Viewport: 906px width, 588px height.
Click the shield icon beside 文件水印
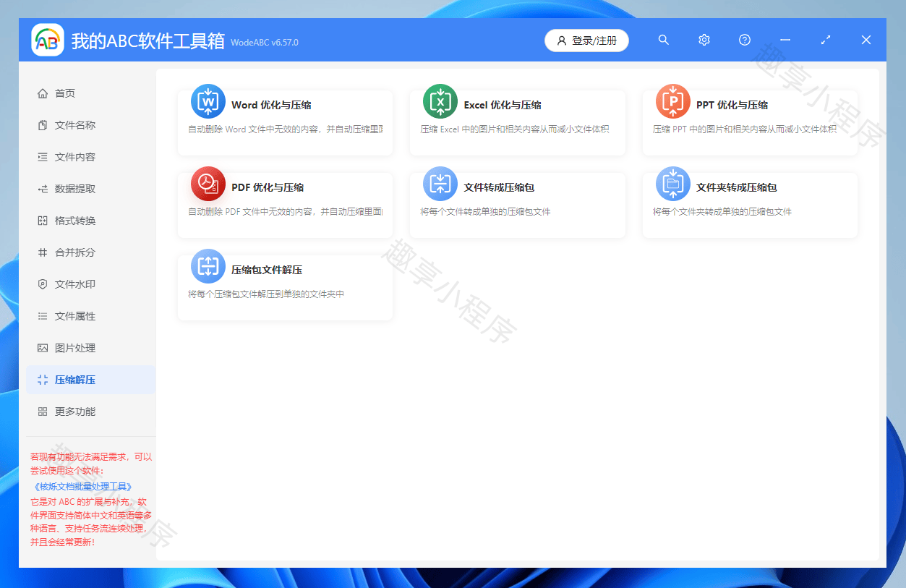(43, 284)
